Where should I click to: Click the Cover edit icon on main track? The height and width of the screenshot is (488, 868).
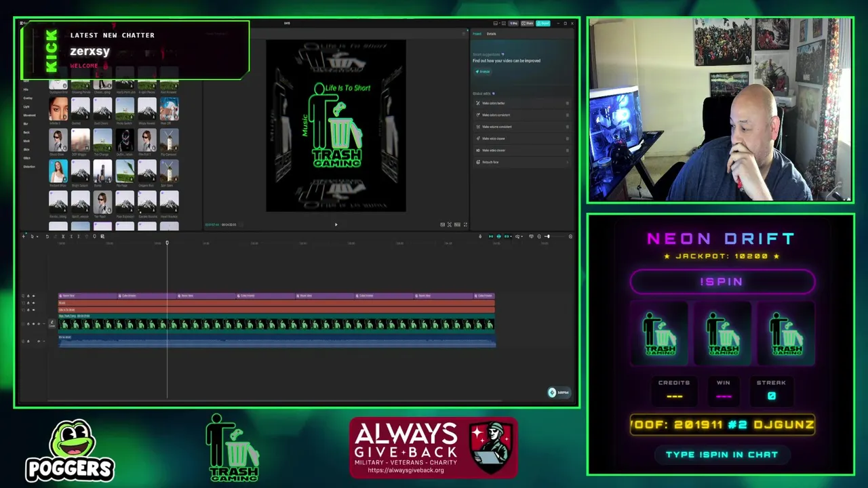52,323
